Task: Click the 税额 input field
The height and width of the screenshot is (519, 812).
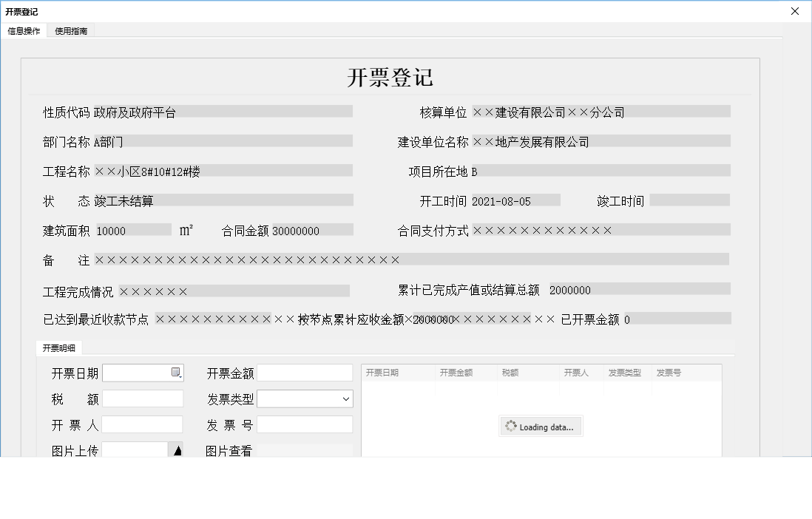Action: click(143, 398)
